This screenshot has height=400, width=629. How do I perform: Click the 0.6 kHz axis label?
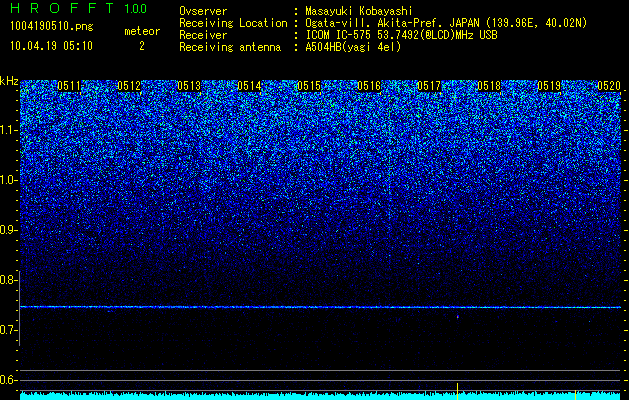(9, 380)
